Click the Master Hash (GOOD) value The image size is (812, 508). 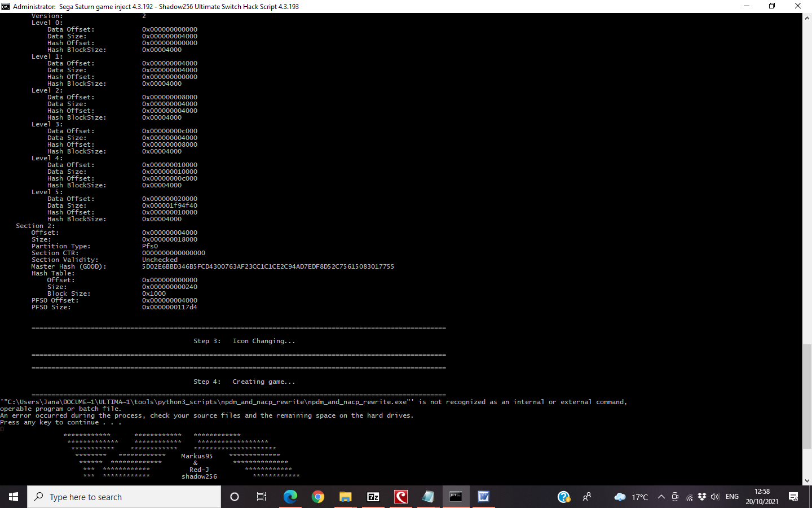[268, 266]
